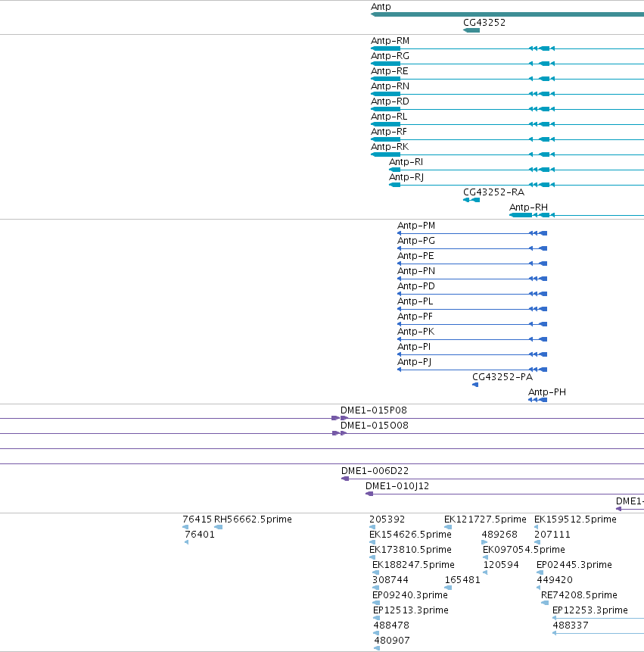The image size is (644, 652).
Task: Open the Antp-RL transcript
Action: (x=389, y=117)
